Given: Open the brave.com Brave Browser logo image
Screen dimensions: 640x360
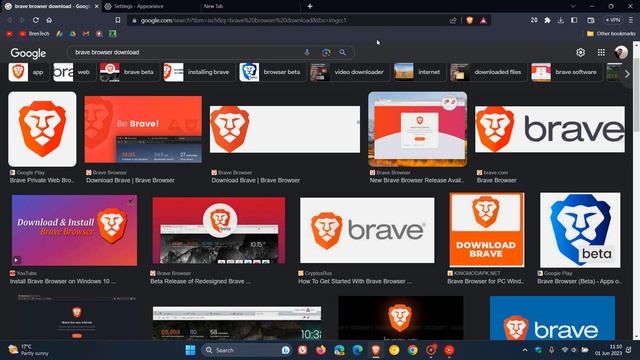Looking at the screenshot, I should [550, 129].
